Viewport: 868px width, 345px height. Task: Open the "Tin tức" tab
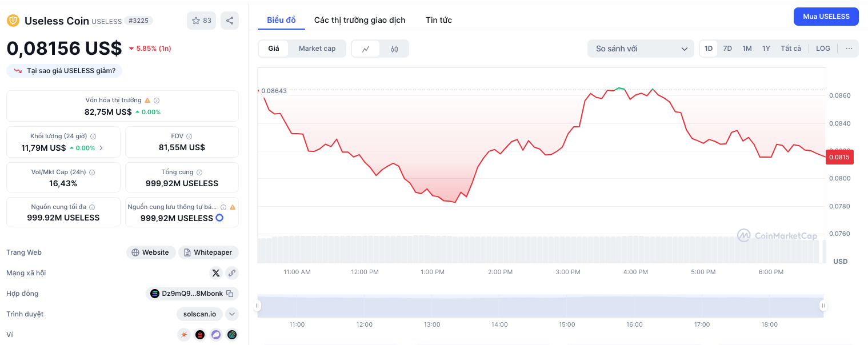coord(438,20)
